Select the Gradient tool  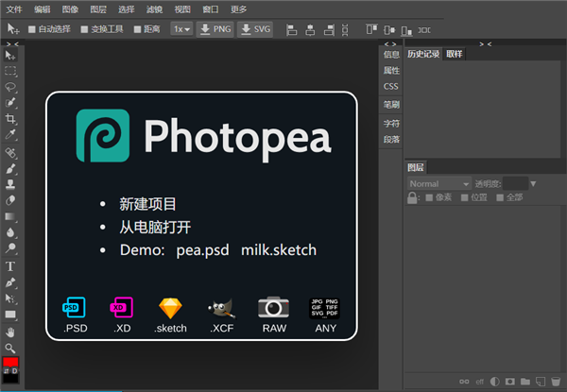[x=10, y=216]
